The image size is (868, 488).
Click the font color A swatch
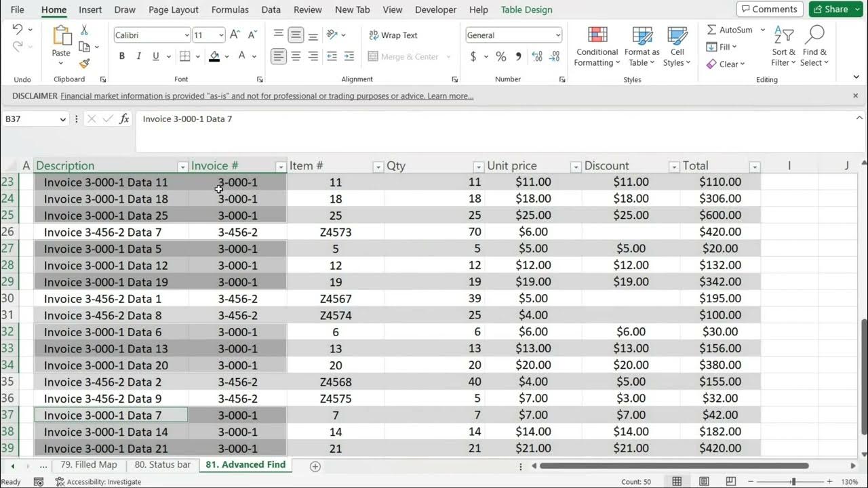pyautogui.click(x=241, y=56)
